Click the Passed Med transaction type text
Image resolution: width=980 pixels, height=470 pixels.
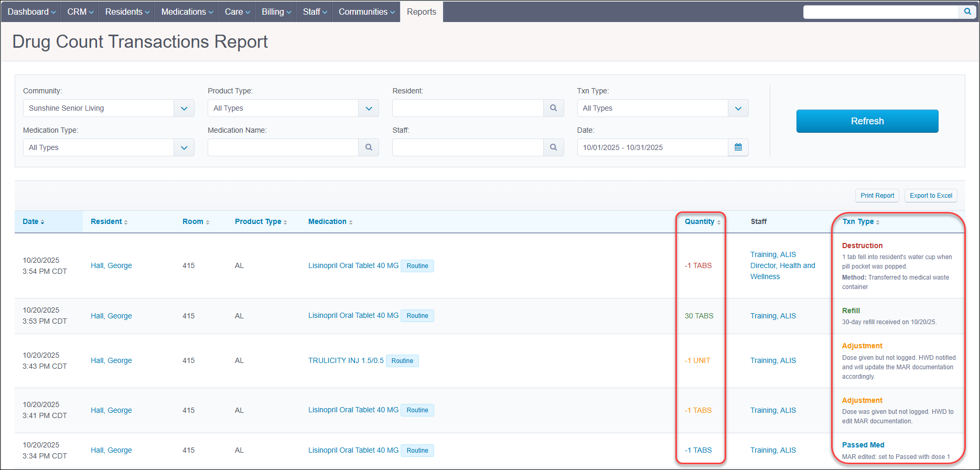coord(863,445)
